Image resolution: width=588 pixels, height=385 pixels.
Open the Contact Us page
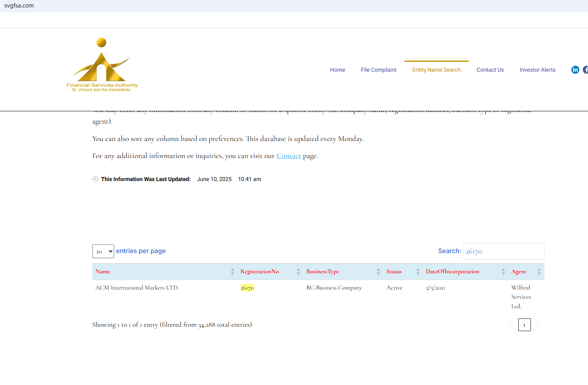click(x=490, y=70)
